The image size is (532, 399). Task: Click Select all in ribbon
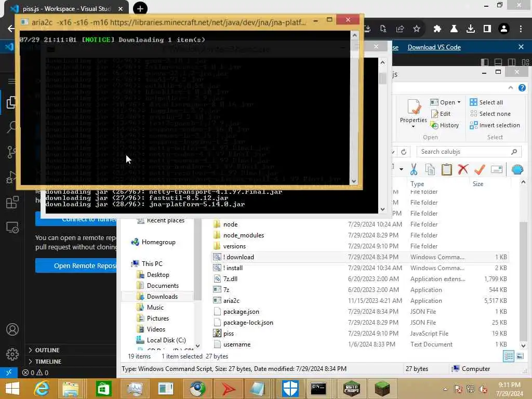486,102
